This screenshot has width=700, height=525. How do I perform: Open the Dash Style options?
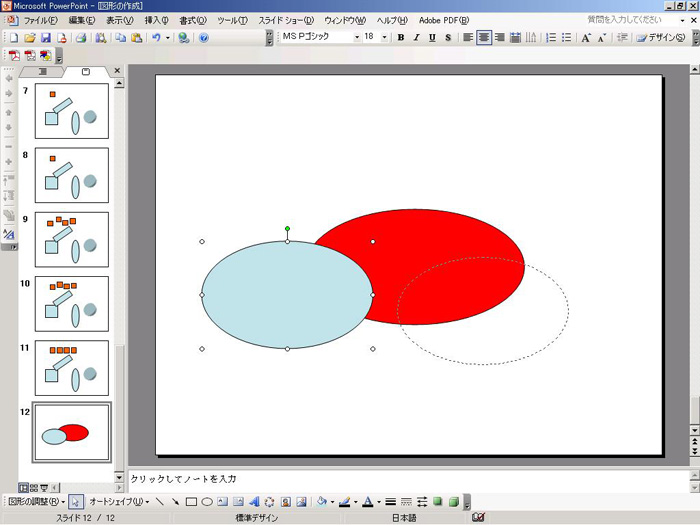coord(406,502)
